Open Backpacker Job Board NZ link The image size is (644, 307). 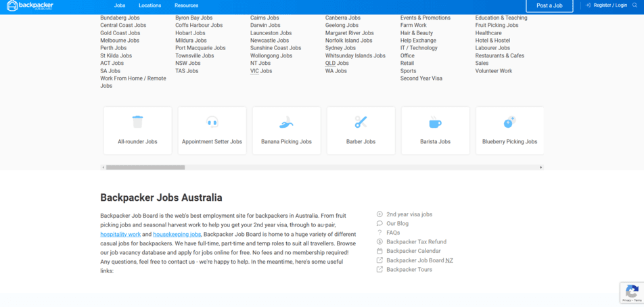[x=419, y=260]
